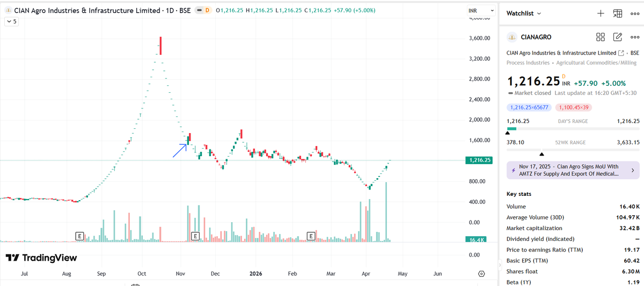Screen dimensions: 644x286
Task: Click the small D superscript beside the price
Action: (x=563, y=77)
